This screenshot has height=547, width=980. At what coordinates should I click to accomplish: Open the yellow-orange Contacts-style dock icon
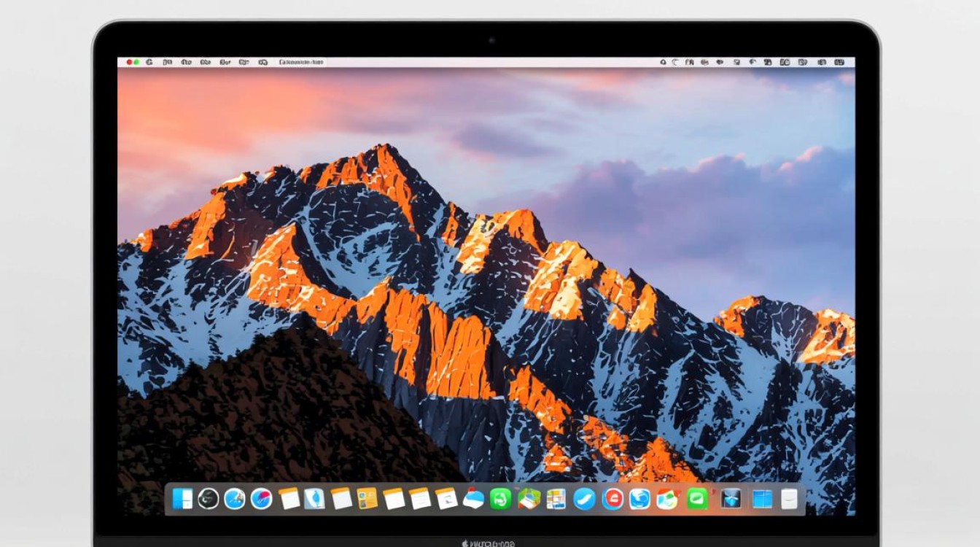click(367, 499)
